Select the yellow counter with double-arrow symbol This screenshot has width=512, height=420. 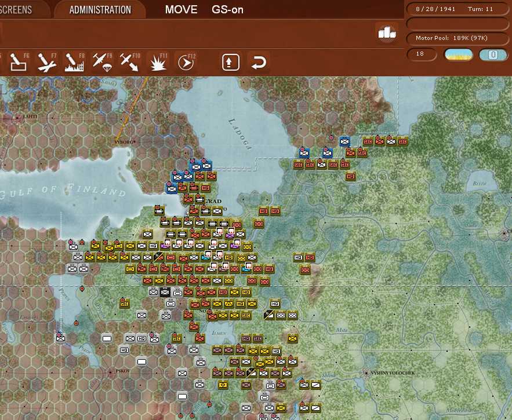click(223, 385)
